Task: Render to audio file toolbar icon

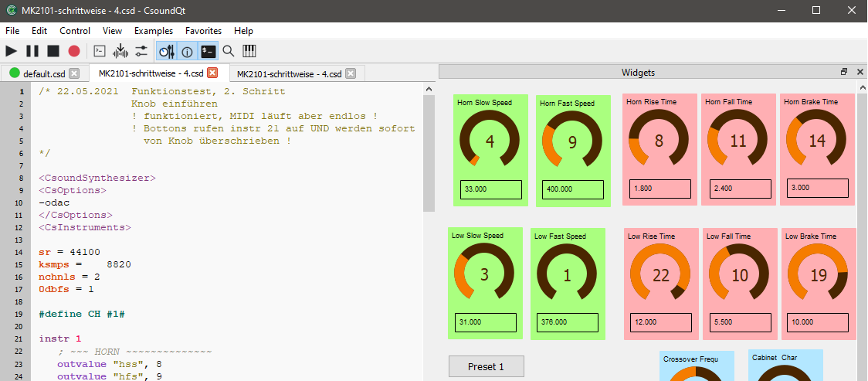Action: point(120,52)
